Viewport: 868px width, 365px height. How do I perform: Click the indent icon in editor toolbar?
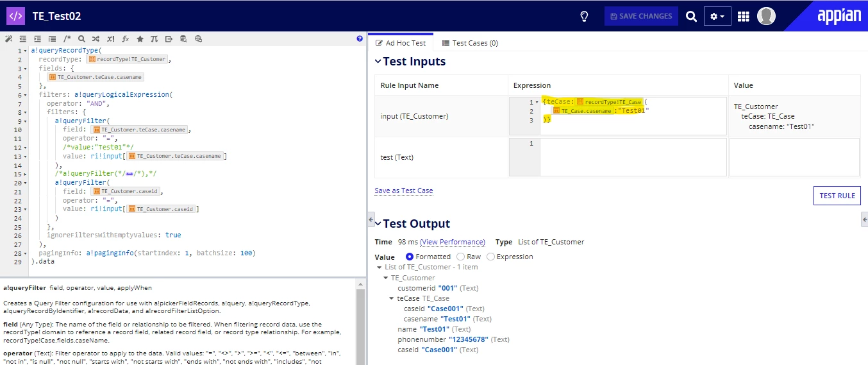[37, 38]
